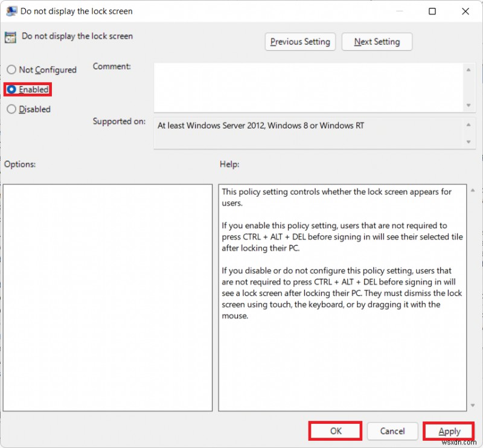
Task: Click the Supported on text 'At least Windows Server 2012'
Action: coord(211,126)
